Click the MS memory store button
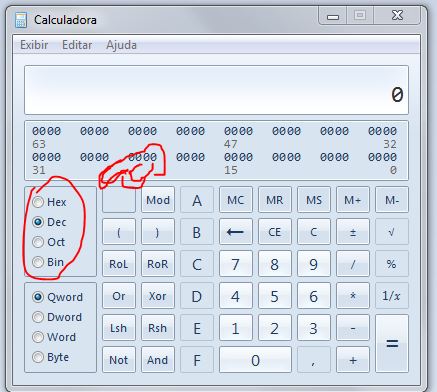The height and width of the screenshot is (392, 437). click(314, 200)
